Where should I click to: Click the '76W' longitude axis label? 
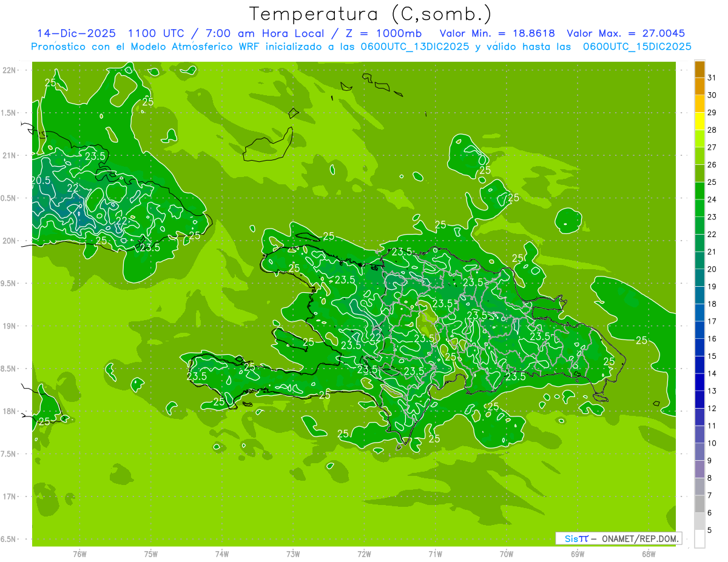click(79, 554)
